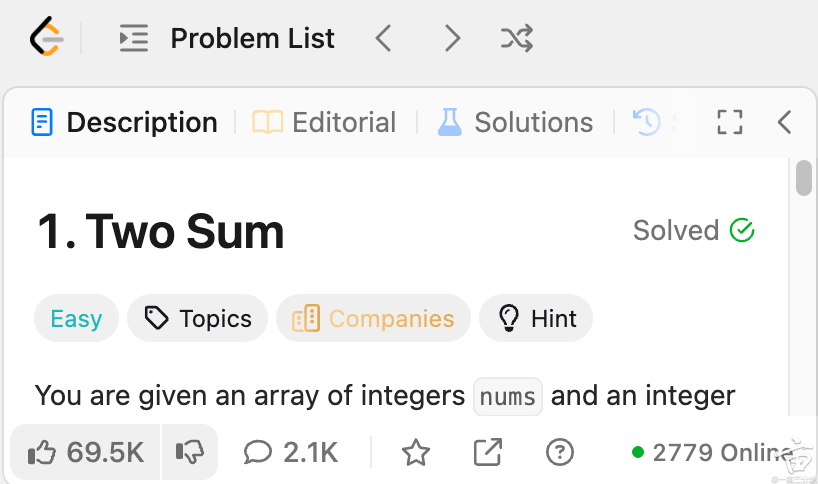Go to next problem arrow
Screen dimensions: 818x484
(452, 38)
